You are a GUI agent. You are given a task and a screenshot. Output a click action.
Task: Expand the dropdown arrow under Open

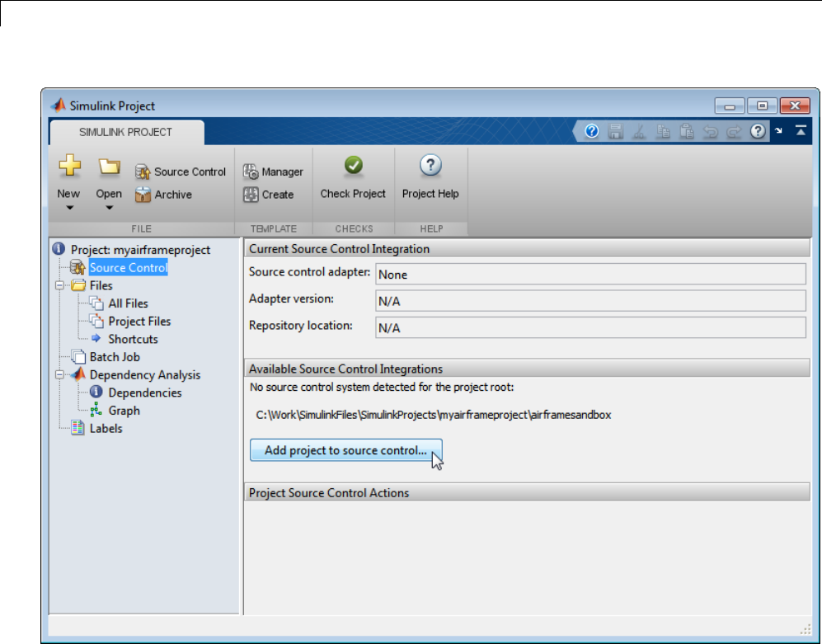(x=109, y=208)
